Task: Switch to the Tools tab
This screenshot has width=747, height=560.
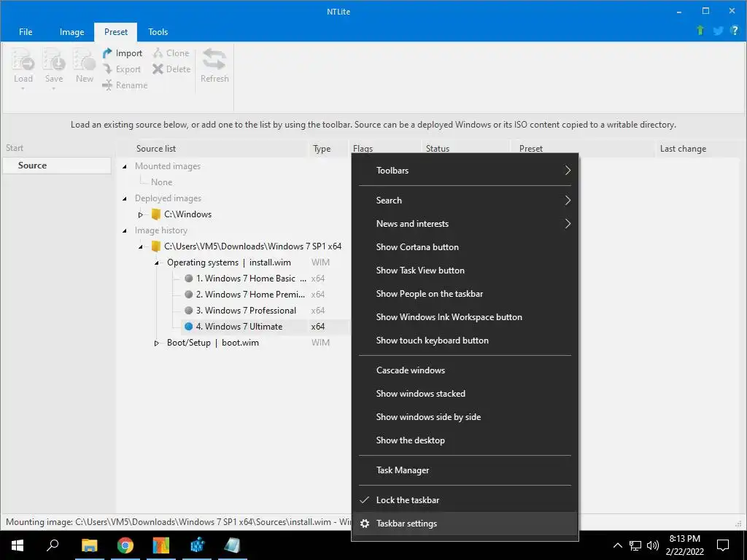Action: (x=158, y=32)
